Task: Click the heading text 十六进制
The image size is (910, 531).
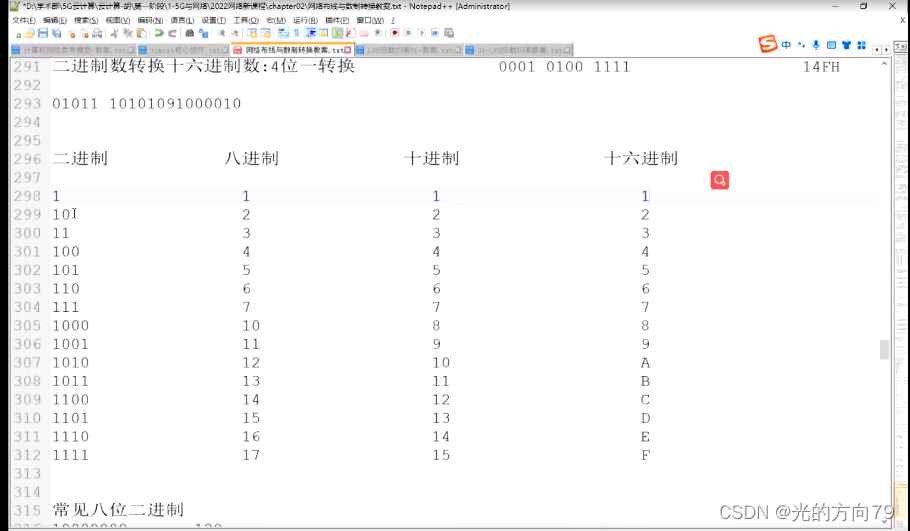Action: [x=641, y=158]
